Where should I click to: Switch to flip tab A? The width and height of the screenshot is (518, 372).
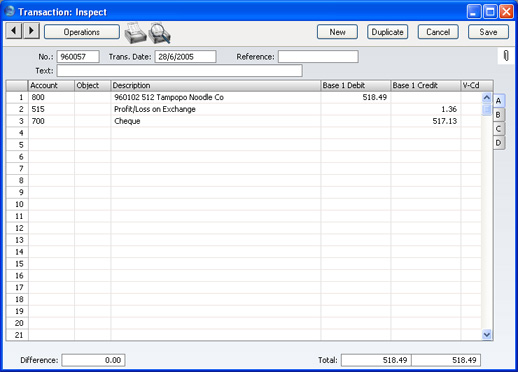[499, 101]
